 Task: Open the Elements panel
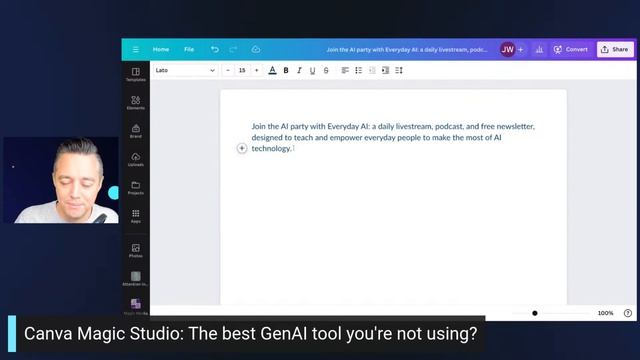(x=136, y=102)
